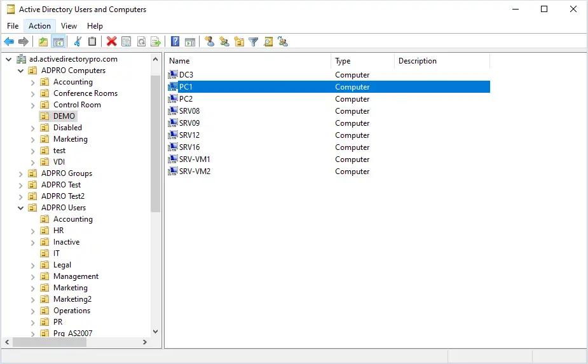Click the Paste clipboard icon
The height and width of the screenshot is (364, 588).
(92, 42)
